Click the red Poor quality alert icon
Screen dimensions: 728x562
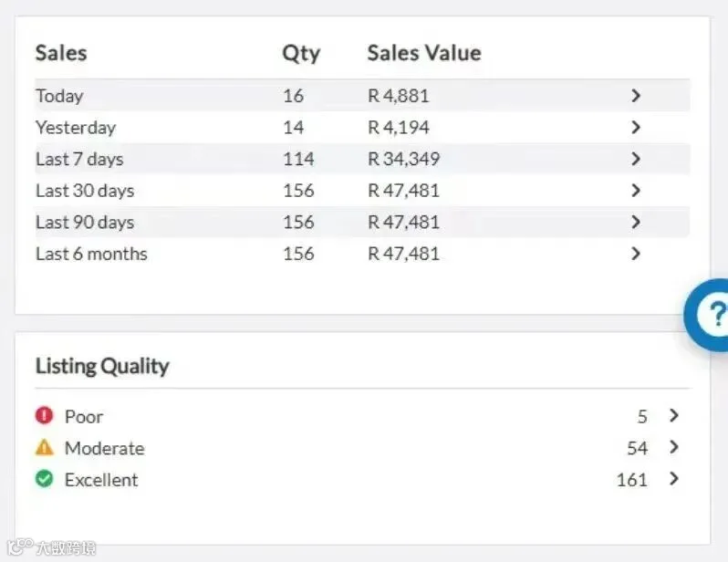pos(44,415)
